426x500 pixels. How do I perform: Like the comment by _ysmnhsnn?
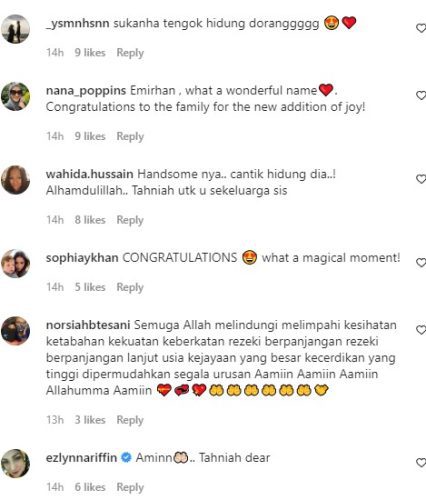[421, 28]
